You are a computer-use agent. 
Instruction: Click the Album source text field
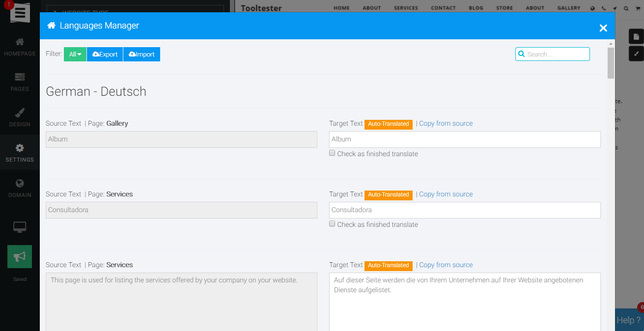click(181, 139)
